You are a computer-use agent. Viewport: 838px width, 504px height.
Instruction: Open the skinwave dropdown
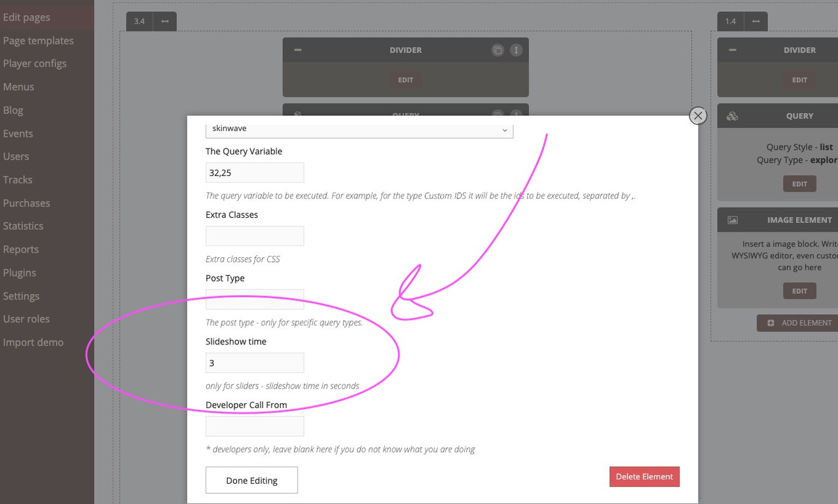point(359,130)
